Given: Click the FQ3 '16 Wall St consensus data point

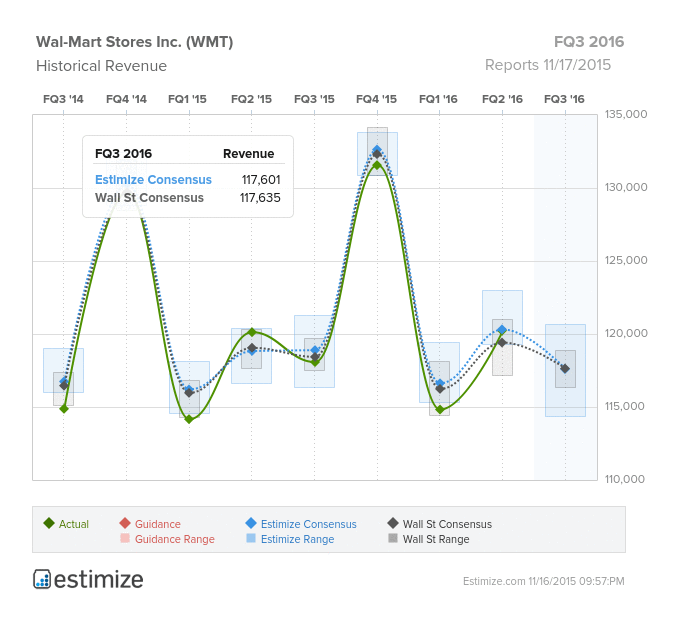Looking at the screenshot, I should tap(565, 369).
